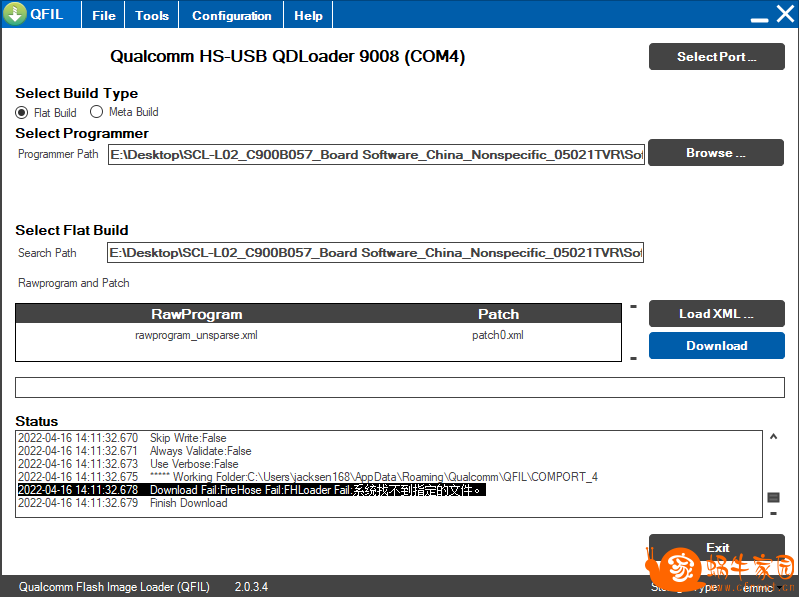Select the Working Folder log line
Viewport: 799px width, 597px height.
pyautogui.click(x=308, y=477)
